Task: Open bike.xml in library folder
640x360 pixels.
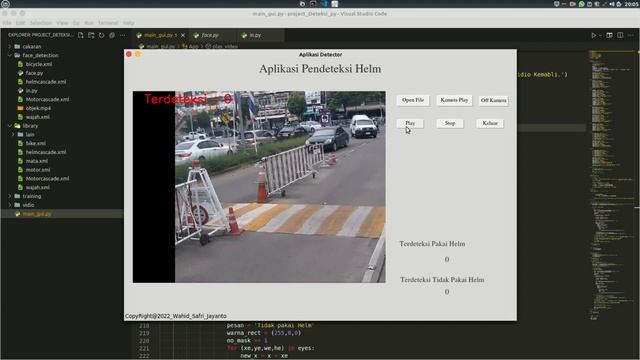Action: 36,143
